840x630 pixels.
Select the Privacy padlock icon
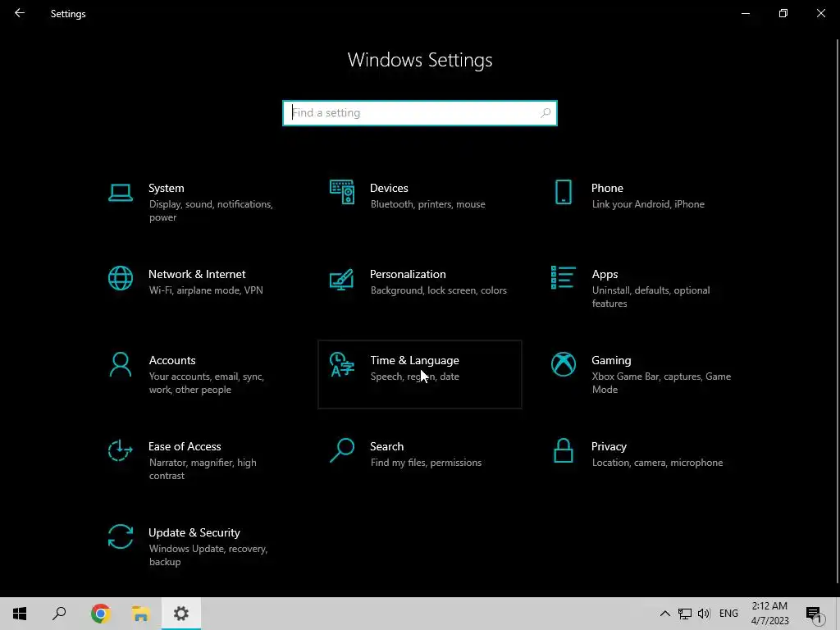(x=563, y=450)
